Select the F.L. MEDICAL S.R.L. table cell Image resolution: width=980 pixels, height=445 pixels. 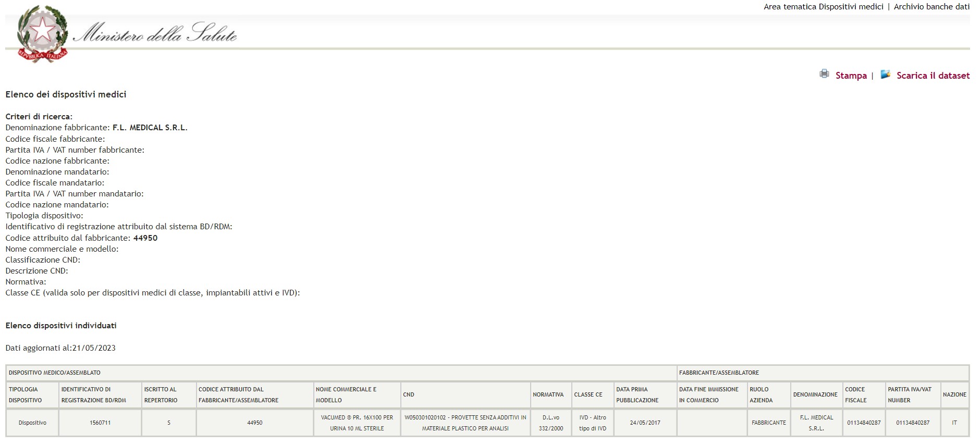tap(816, 423)
